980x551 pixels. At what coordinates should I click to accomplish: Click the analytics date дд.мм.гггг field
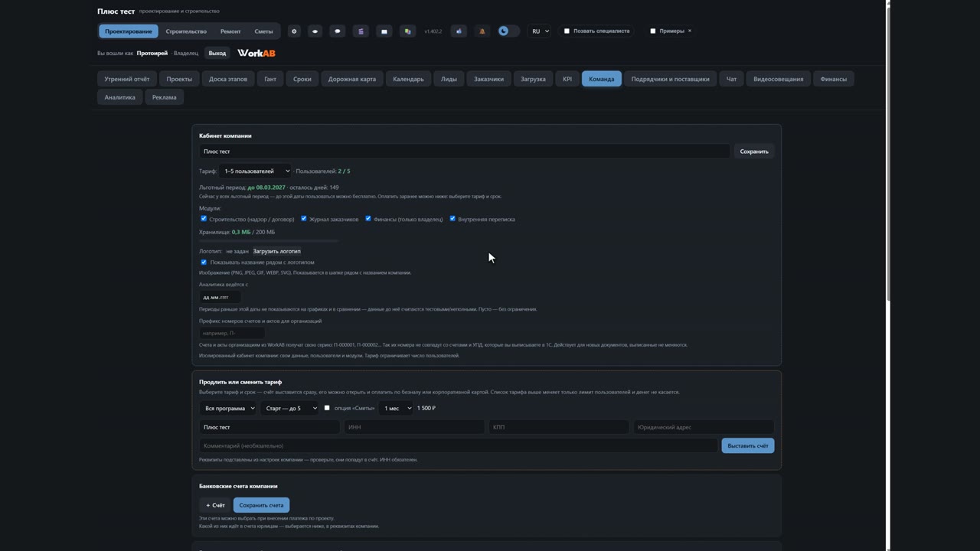click(x=220, y=297)
